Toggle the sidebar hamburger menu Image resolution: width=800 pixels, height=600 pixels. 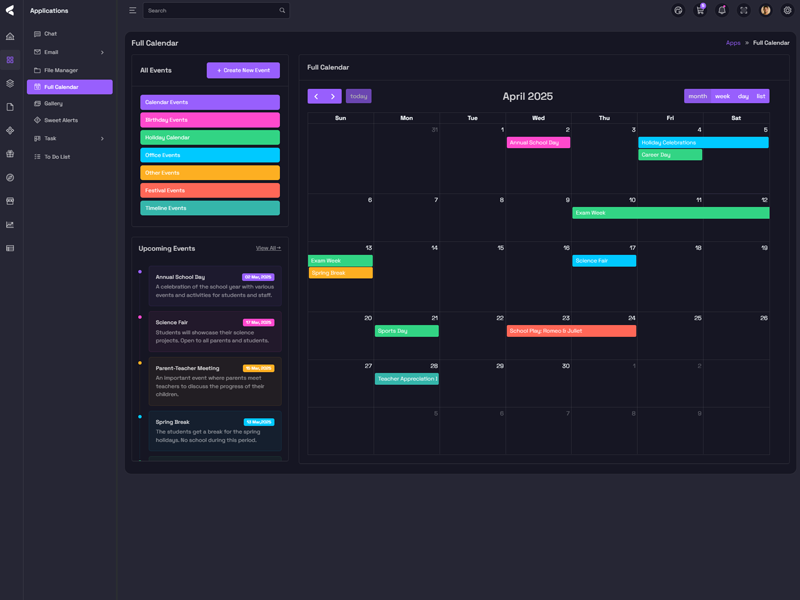[132, 11]
